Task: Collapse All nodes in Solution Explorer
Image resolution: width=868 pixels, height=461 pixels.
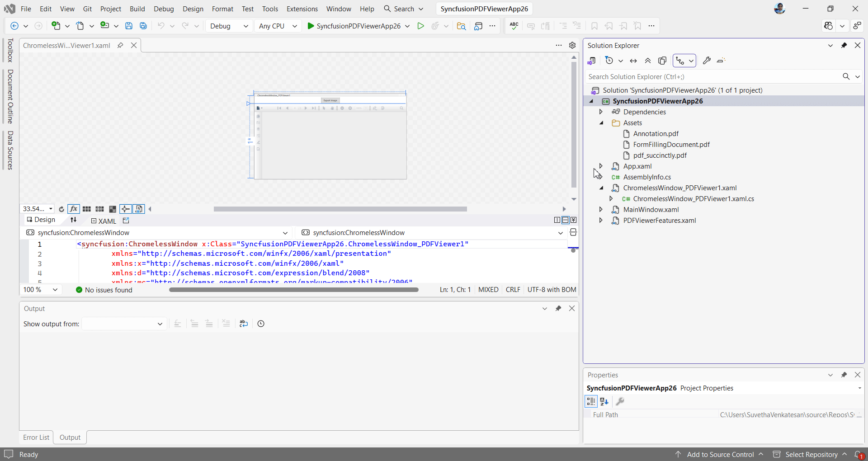Action: 647,61
